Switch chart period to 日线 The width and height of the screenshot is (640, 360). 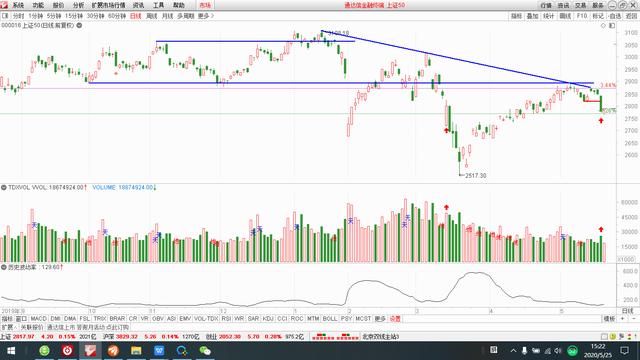click(x=136, y=16)
